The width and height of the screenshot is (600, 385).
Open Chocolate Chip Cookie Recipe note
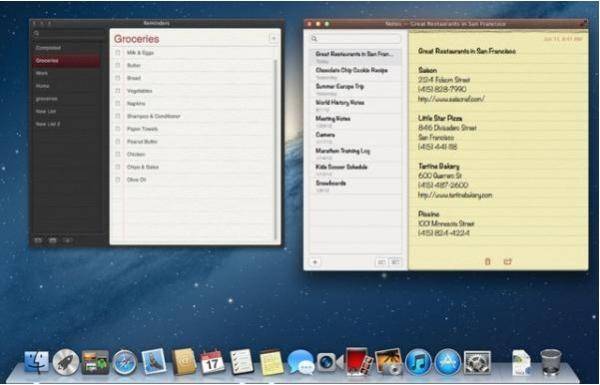point(355,73)
